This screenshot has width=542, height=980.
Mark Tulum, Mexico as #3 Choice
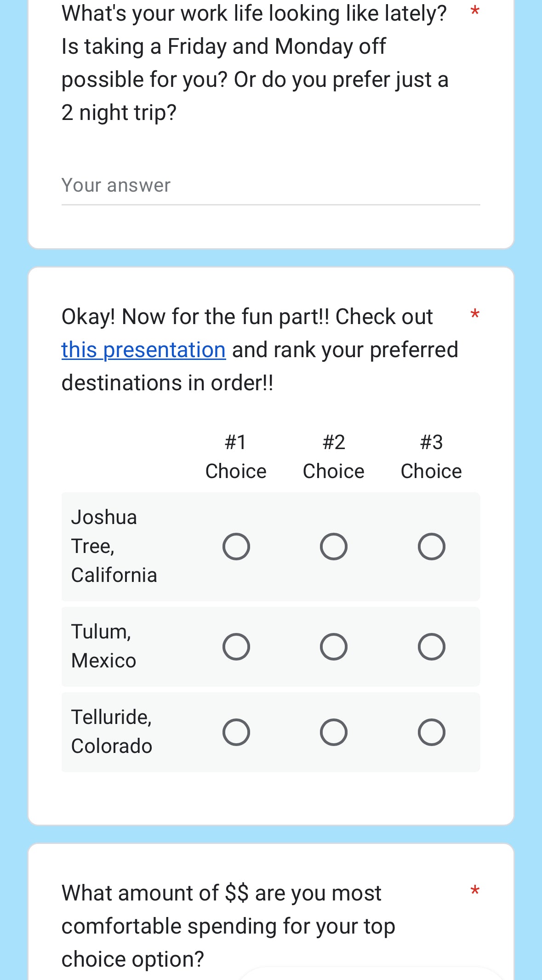(x=431, y=647)
